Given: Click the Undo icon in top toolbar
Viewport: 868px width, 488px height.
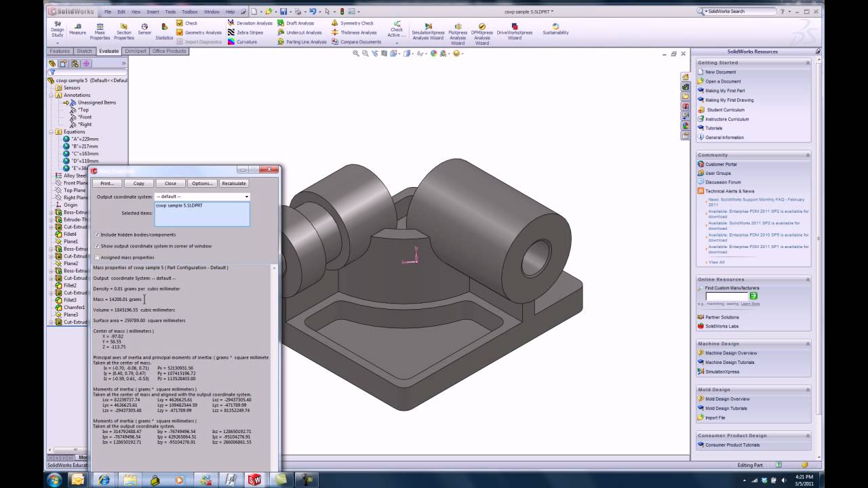Looking at the screenshot, I should tap(313, 12).
